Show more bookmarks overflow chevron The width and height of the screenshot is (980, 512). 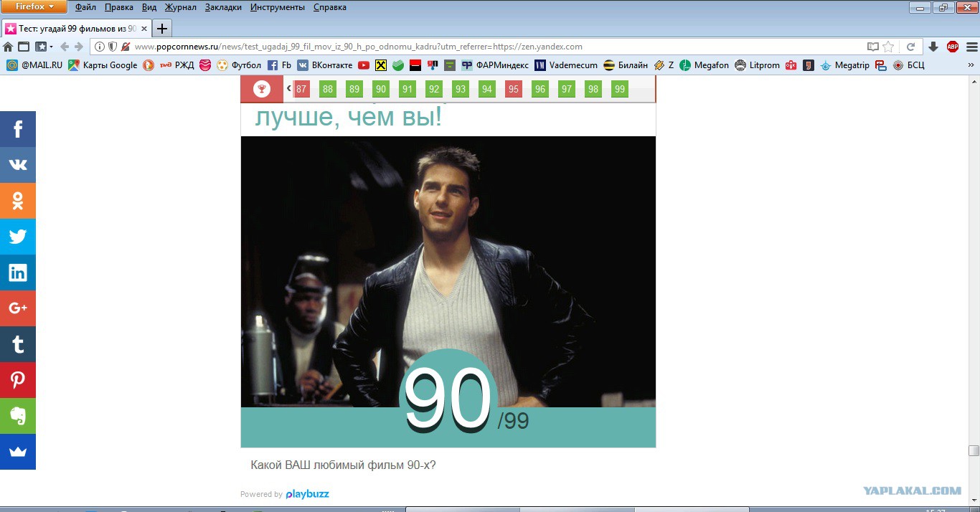click(x=971, y=65)
